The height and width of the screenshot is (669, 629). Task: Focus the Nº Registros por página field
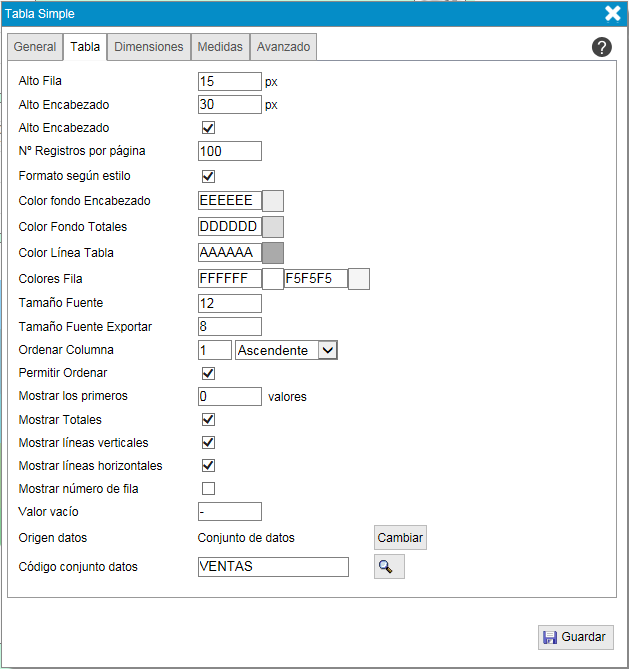(x=230, y=151)
